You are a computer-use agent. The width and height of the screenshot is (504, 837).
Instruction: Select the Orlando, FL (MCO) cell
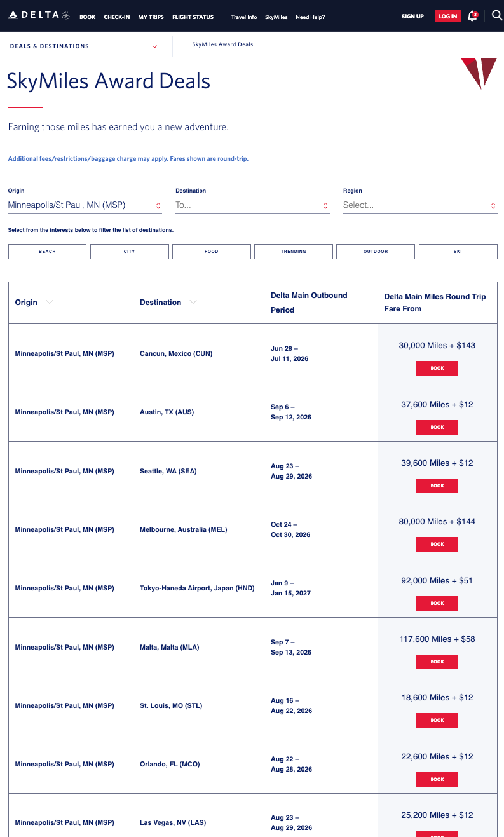click(170, 764)
